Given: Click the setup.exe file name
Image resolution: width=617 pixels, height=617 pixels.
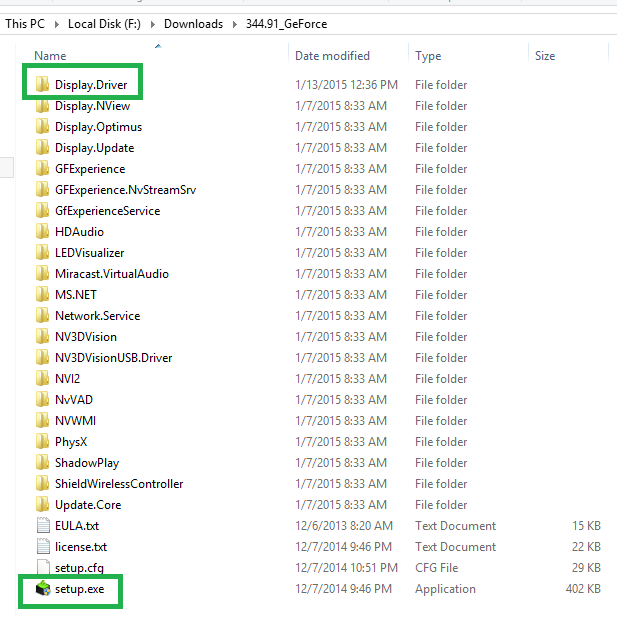Looking at the screenshot, I should [79, 589].
